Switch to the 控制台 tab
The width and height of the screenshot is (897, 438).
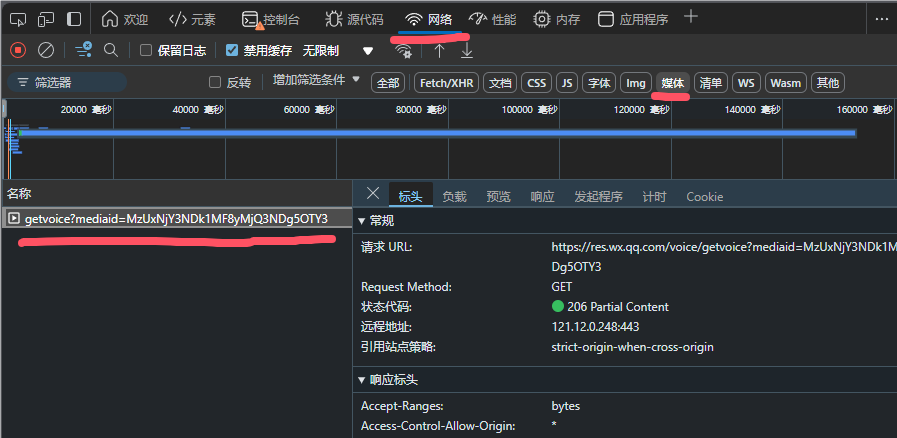[270, 19]
